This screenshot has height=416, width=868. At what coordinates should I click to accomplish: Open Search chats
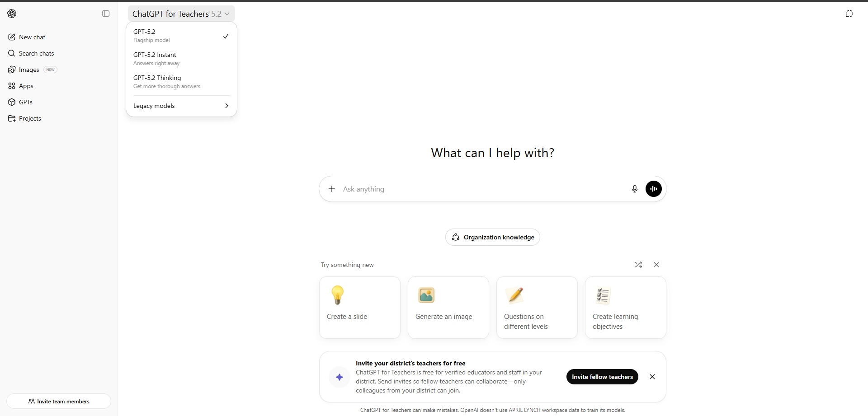coord(36,53)
